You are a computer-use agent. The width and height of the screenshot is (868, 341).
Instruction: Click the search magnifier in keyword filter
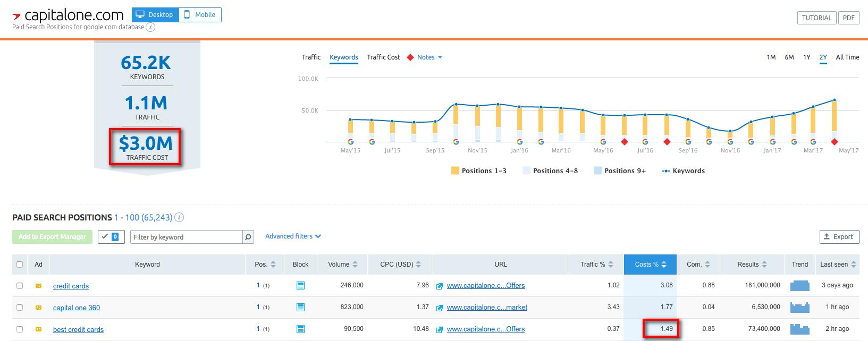click(x=248, y=237)
